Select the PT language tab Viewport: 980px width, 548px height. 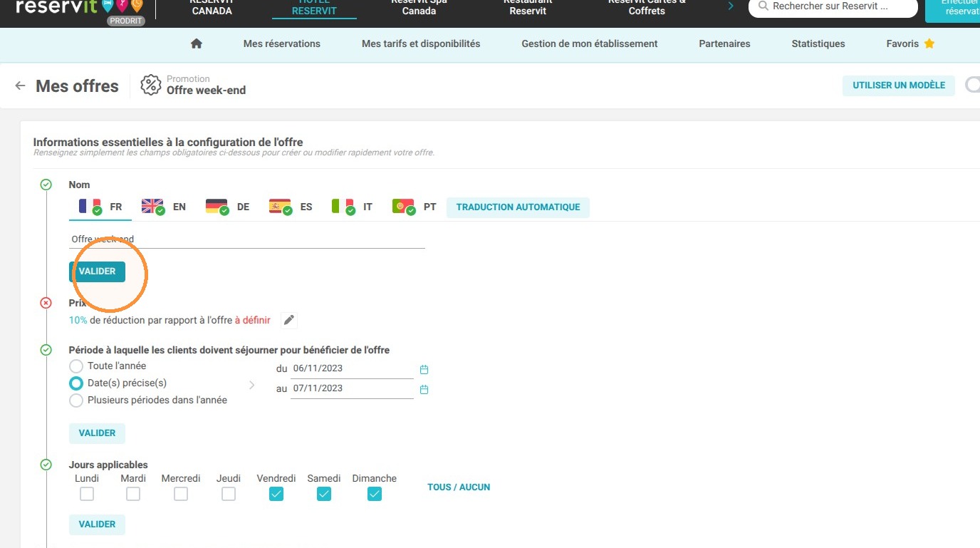tap(415, 207)
